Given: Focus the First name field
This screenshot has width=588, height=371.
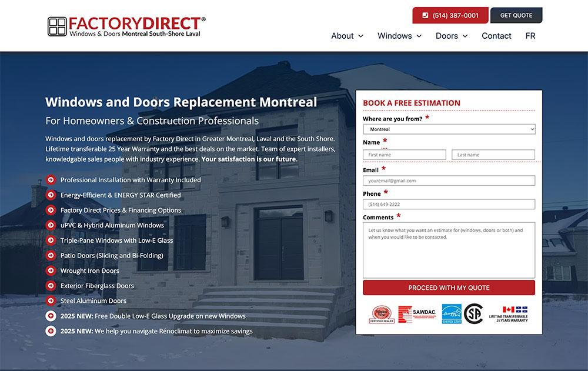Looking at the screenshot, I should 405,155.
